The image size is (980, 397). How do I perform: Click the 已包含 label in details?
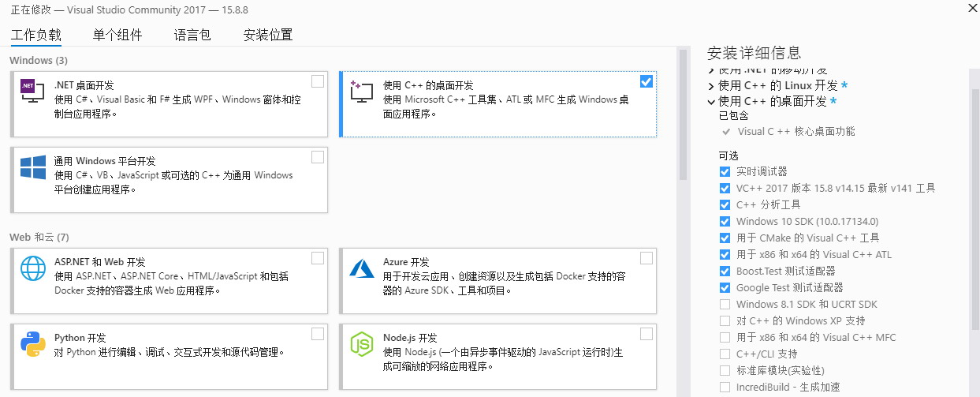733,116
